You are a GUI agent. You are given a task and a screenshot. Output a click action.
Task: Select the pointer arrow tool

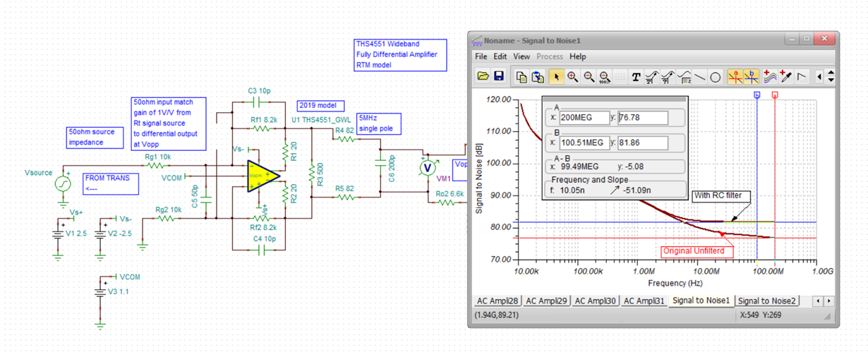(x=556, y=76)
